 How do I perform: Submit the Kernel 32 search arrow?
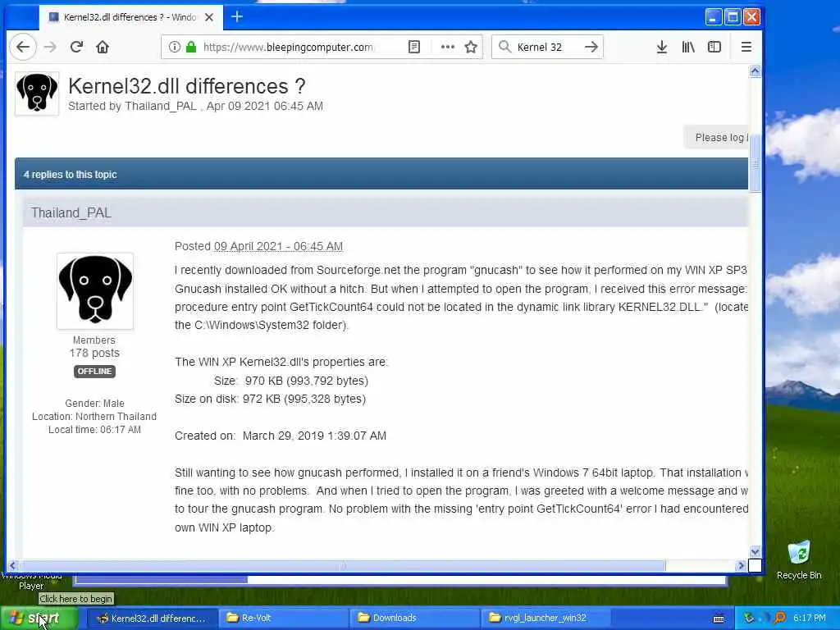[591, 47]
